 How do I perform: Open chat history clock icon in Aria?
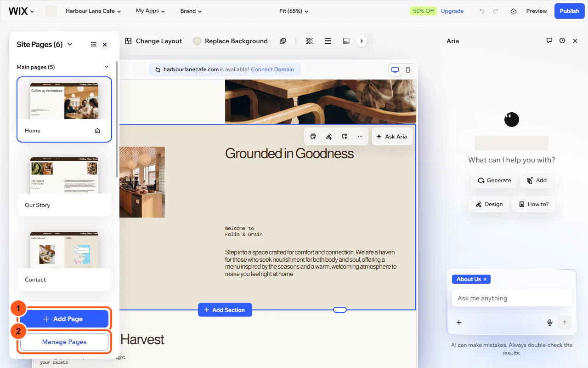pyautogui.click(x=562, y=40)
